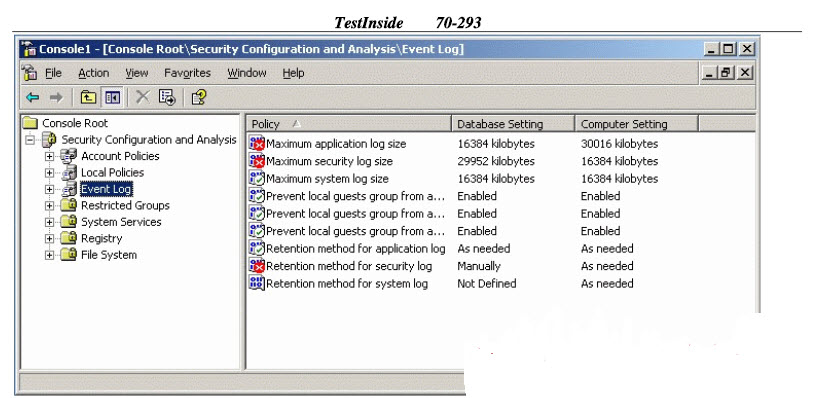
Task: Restore the inner MDI child window
Action: tap(727, 73)
